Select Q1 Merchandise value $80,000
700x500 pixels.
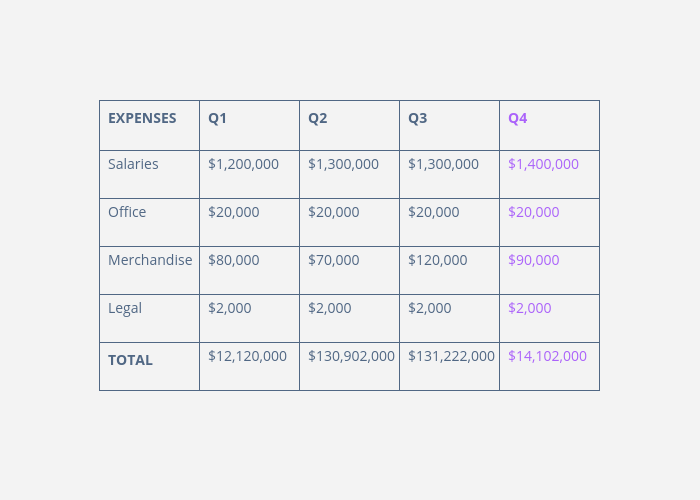tap(234, 260)
